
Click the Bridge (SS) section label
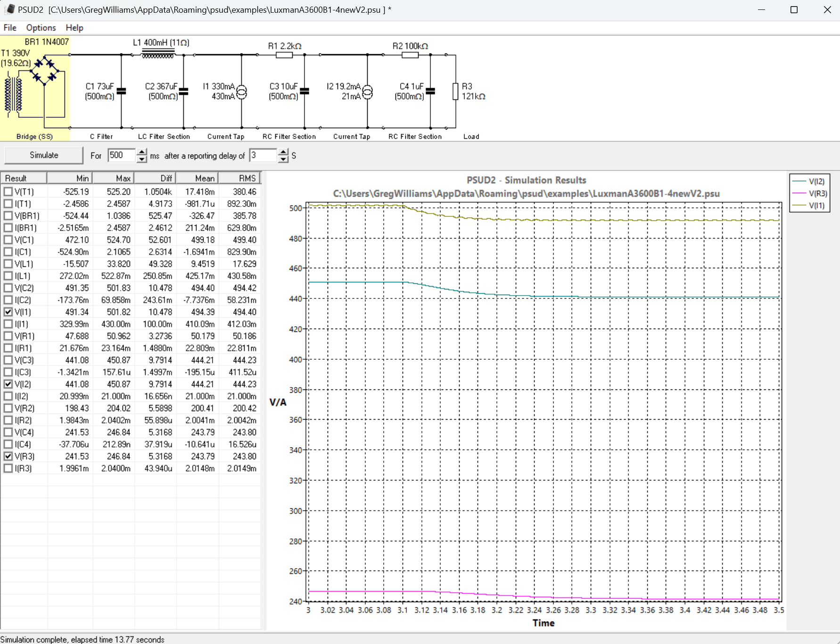[x=34, y=137]
